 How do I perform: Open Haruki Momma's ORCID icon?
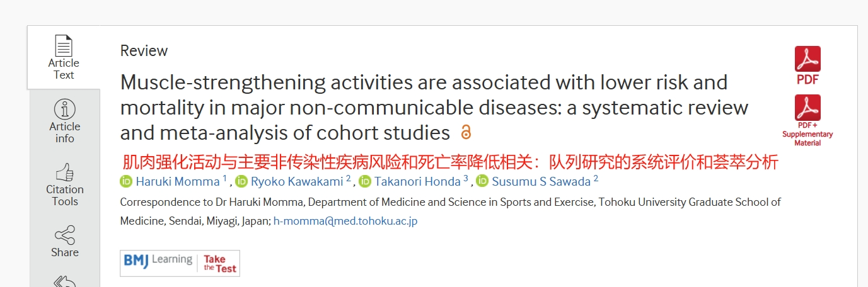pos(127,182)
